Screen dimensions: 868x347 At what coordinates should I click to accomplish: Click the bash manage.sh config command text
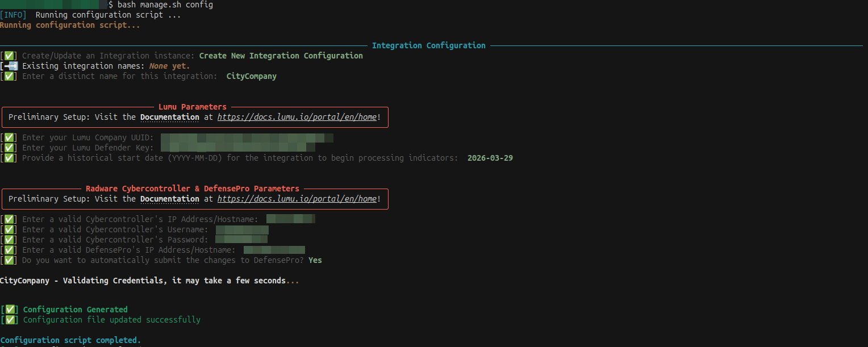[x=165, y=5]
